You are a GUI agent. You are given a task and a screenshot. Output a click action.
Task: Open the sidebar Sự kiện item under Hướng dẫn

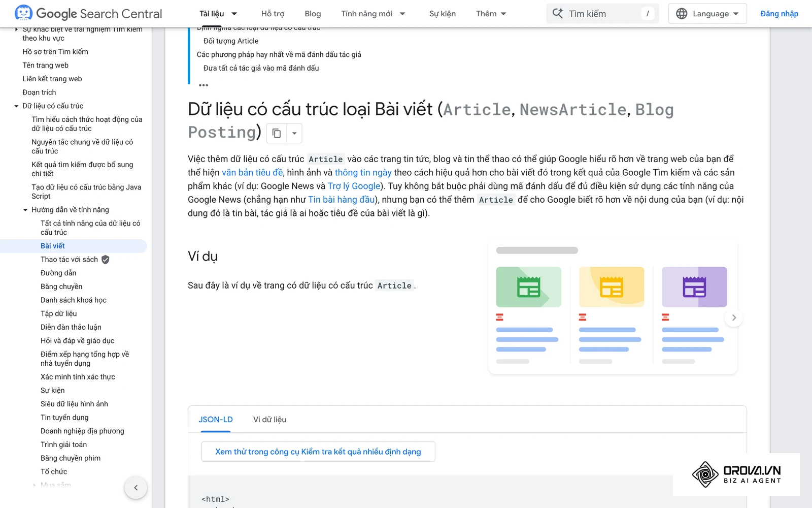point(53,391)
